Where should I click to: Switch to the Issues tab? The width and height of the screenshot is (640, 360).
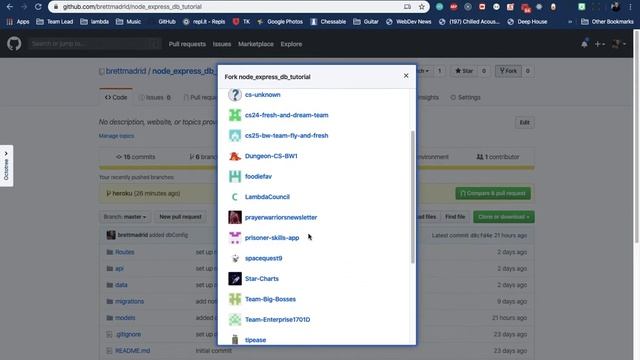pos(155,97)
